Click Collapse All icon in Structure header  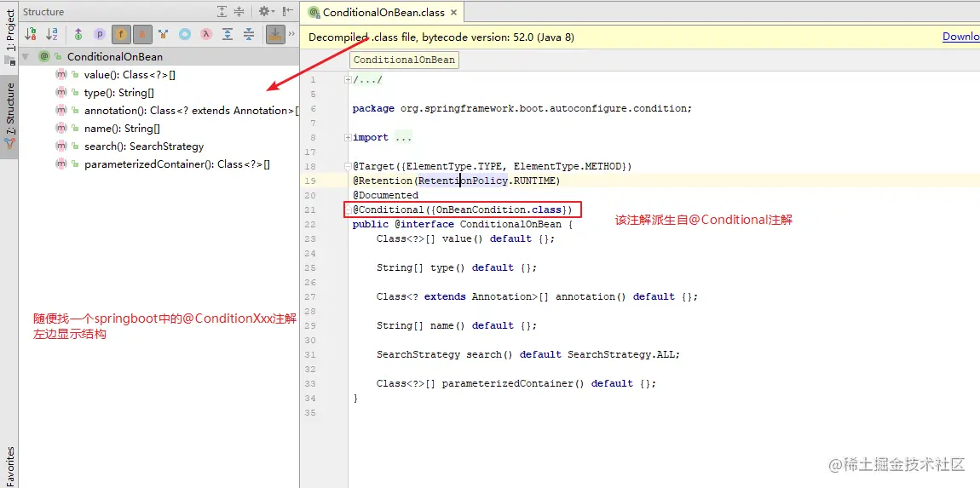(x=239, y=11)
